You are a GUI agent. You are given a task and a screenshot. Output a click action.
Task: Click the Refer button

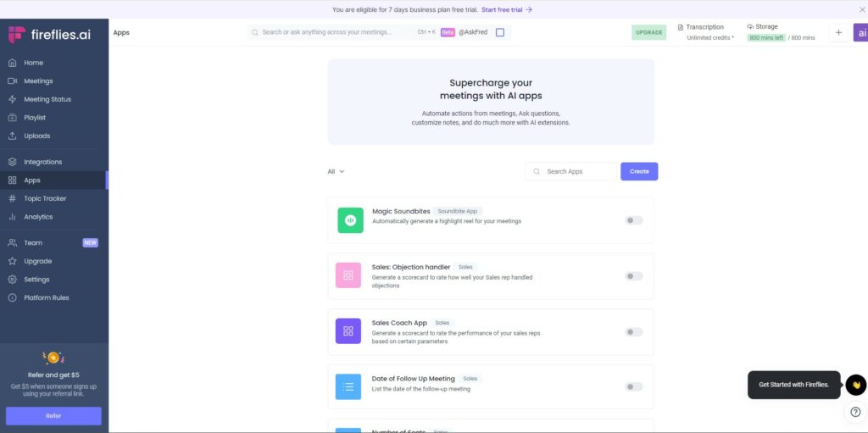[x=53, y=416]
